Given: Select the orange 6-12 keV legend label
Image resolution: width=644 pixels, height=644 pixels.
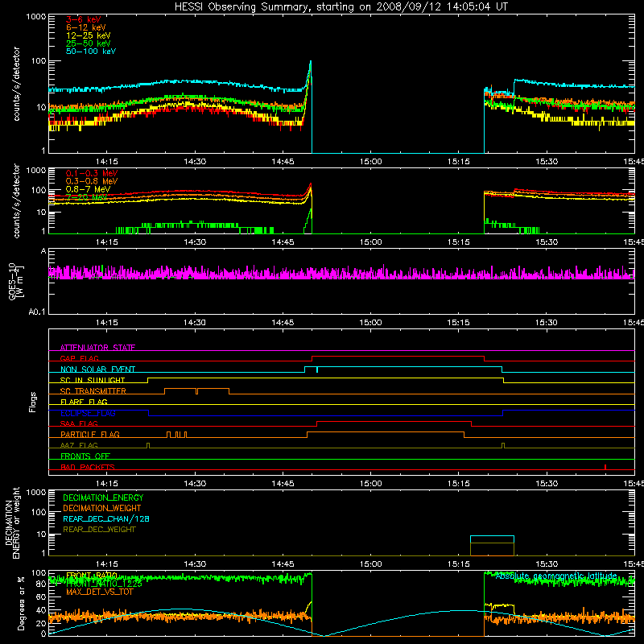Looking at the screenshot, I should [x=86, y=27].
